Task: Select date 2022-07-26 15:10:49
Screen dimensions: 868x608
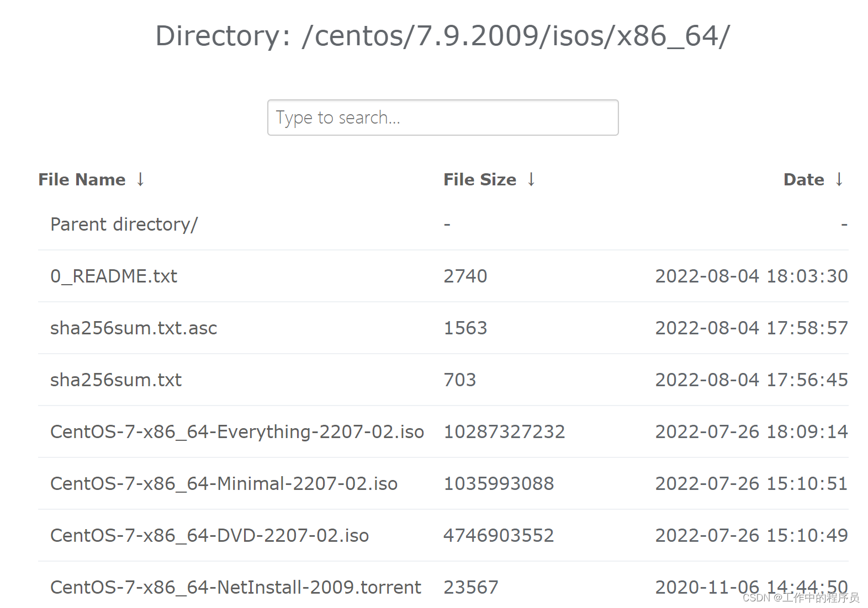Action: 751,536
